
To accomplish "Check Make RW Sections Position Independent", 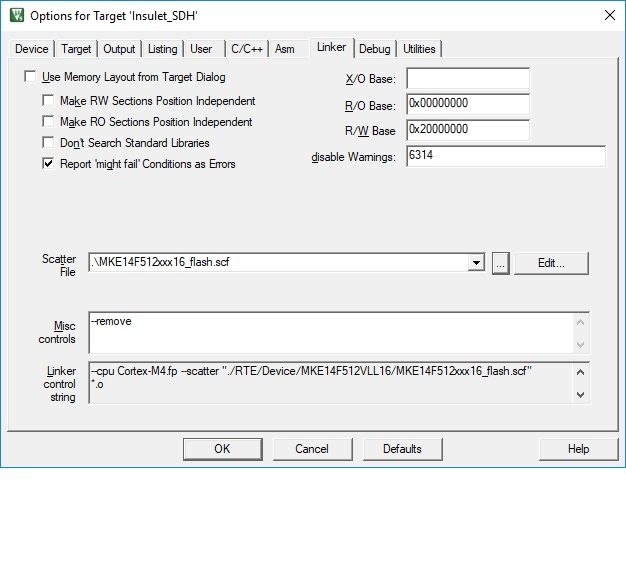I will click(48, 100).
